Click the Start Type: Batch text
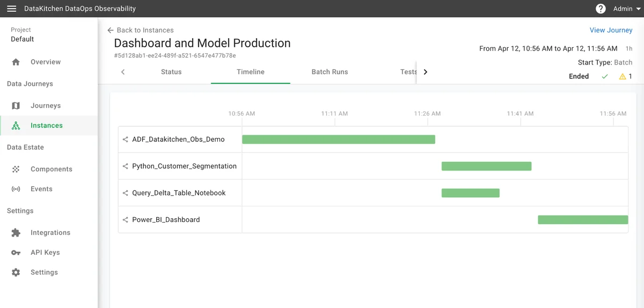Image resolution: width=644 pixels, height=308 pixels. click(605, 62)
